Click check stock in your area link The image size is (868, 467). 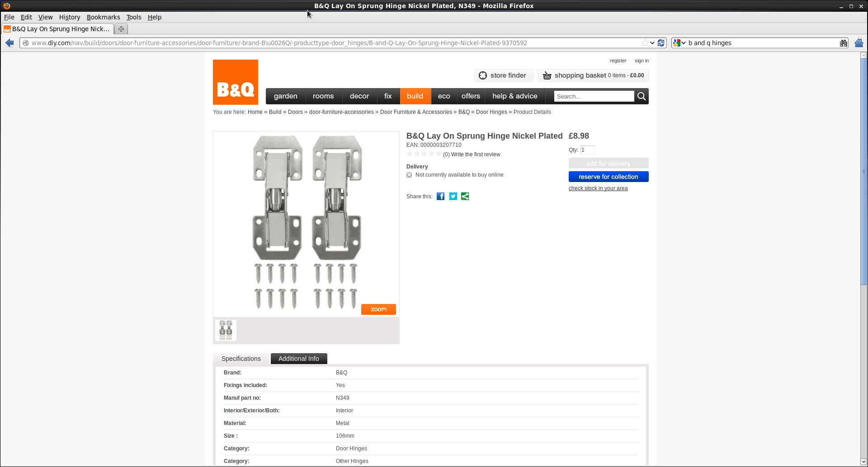point(598,188)
